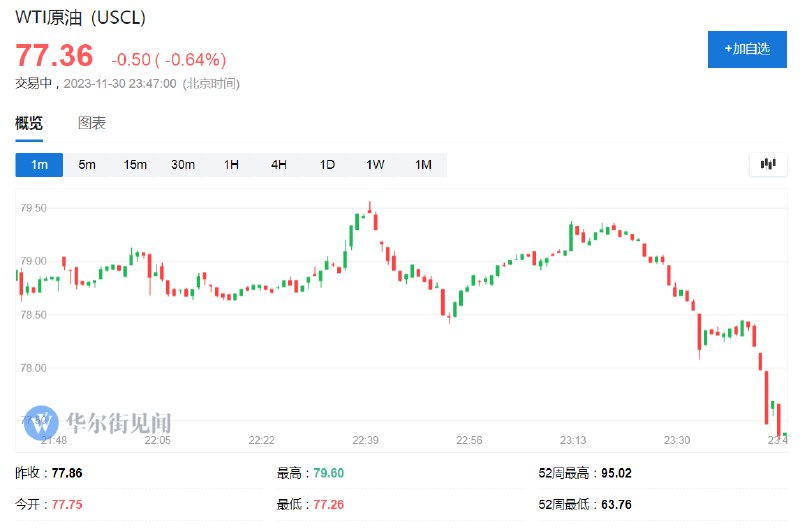Click the change value -0.50 ( -0.64%)

(x=169, y=60)
